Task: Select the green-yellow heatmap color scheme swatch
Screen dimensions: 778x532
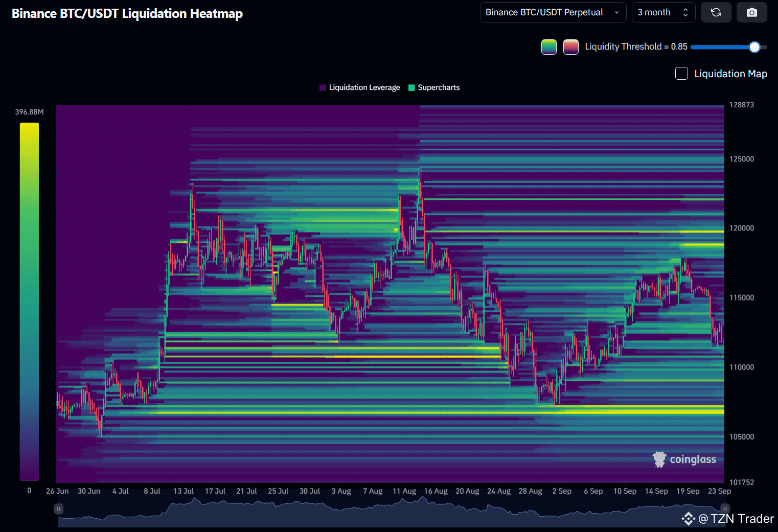Action: tap(549, 47)
